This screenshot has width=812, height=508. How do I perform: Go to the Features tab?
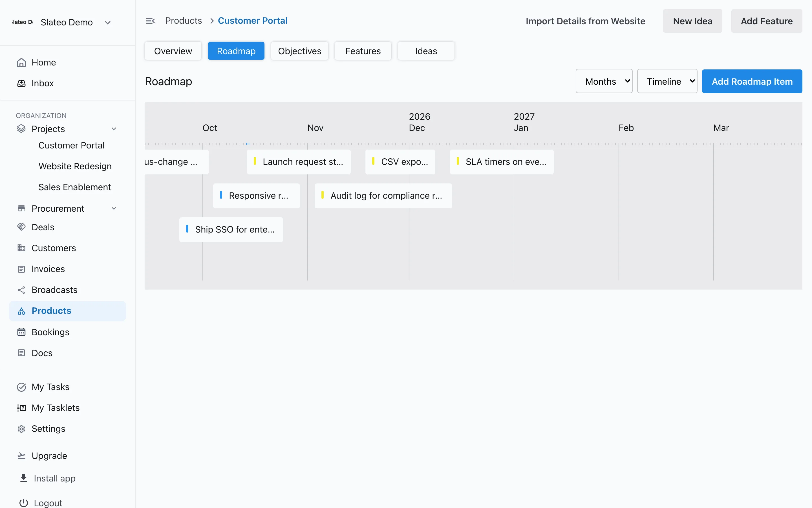363,51
